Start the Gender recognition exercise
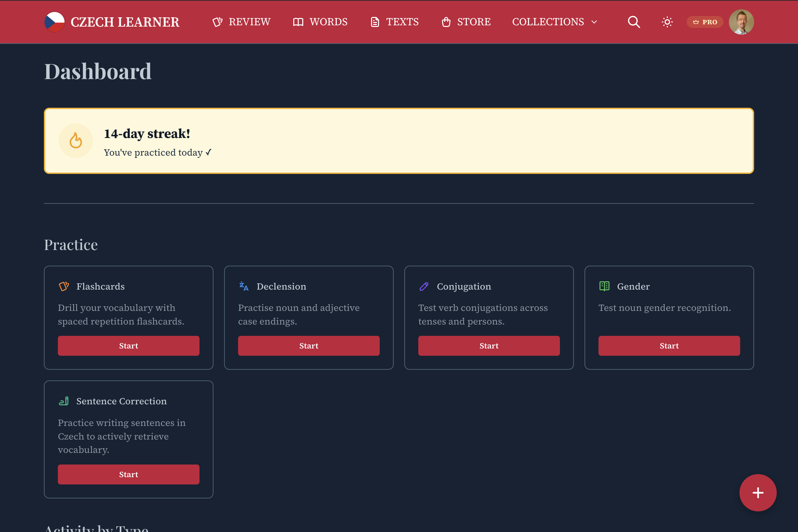 [669, 346]
